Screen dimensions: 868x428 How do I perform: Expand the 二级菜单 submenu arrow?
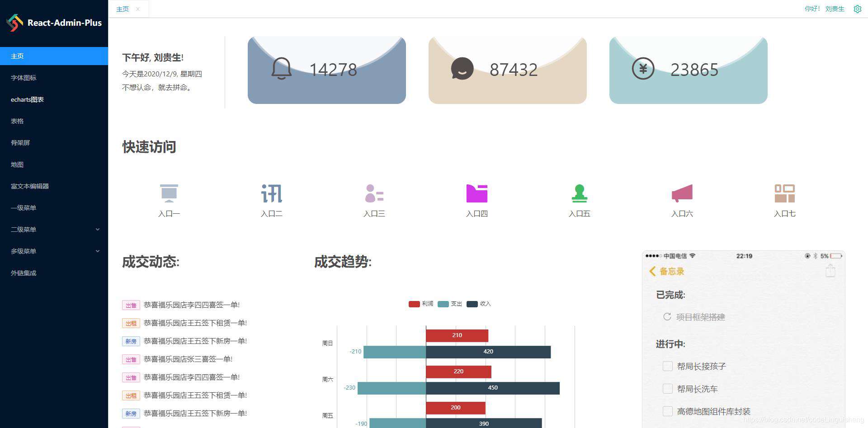(98, 230)
